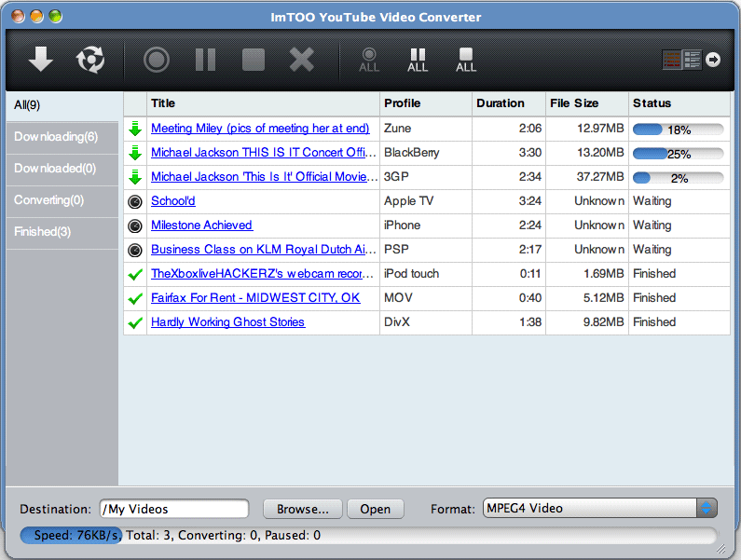
Task: Click the Profile column header
Action: pyautogui.click(x=426, y=103)
